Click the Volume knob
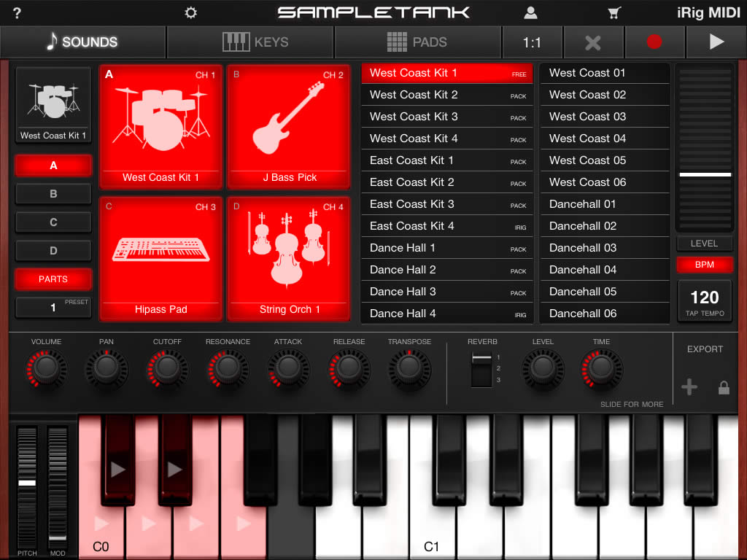Image resolution: width=747 pixels, height=560 pixels. [46, 368]
